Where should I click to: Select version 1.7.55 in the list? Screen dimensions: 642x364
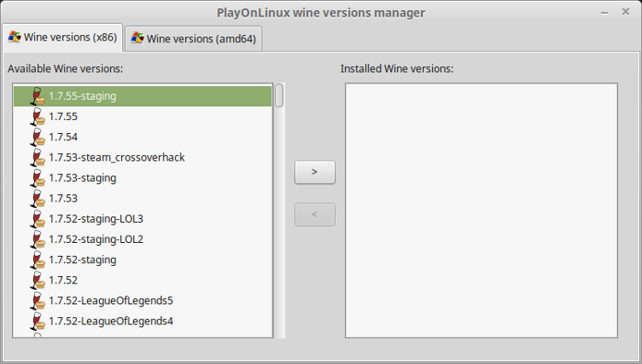coord(142,116)
